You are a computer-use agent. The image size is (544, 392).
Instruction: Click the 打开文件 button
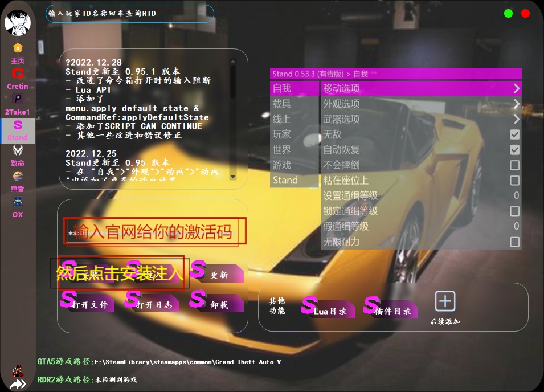(x=87, y=301)
